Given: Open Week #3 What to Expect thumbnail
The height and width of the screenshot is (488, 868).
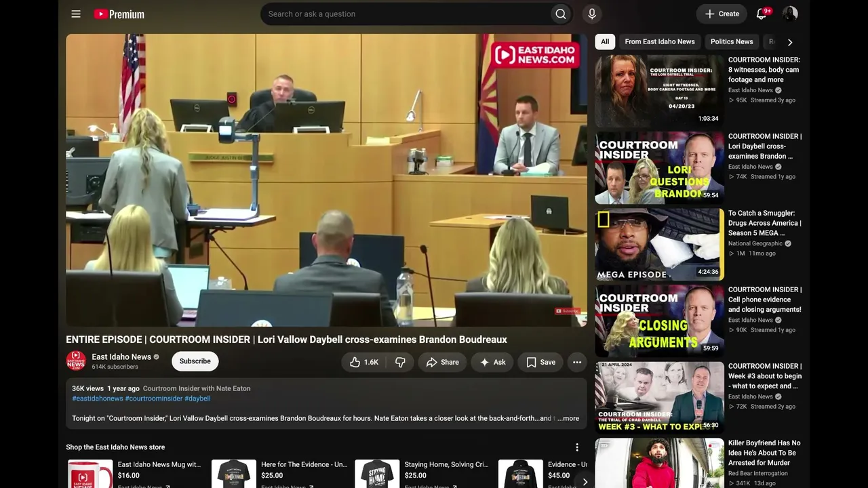Looking at the screenshot, I should tap(659, 397).
